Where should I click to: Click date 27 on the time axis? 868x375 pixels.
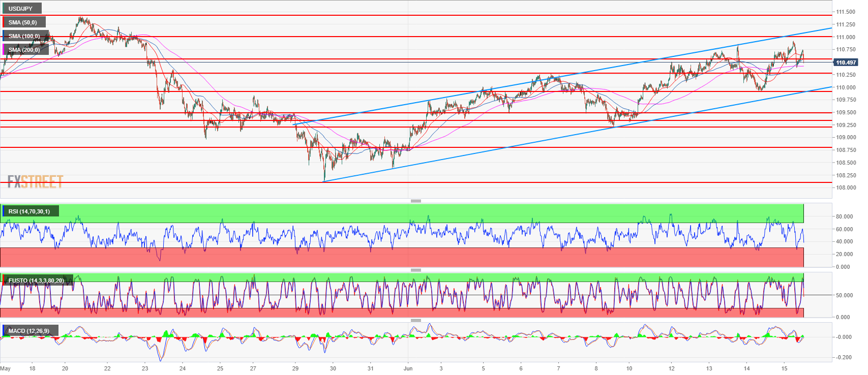click(x=253, y=368)
